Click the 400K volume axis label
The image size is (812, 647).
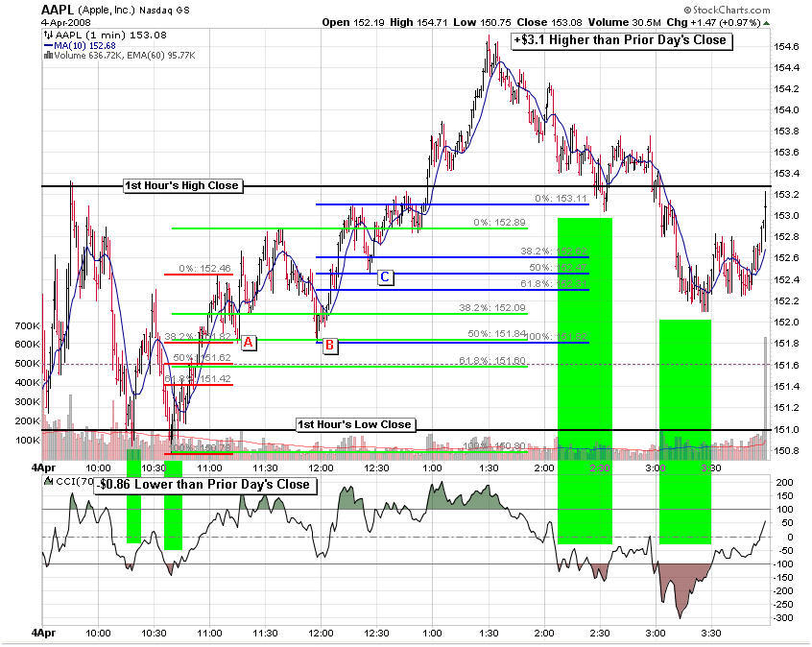[x=28, y=382]
